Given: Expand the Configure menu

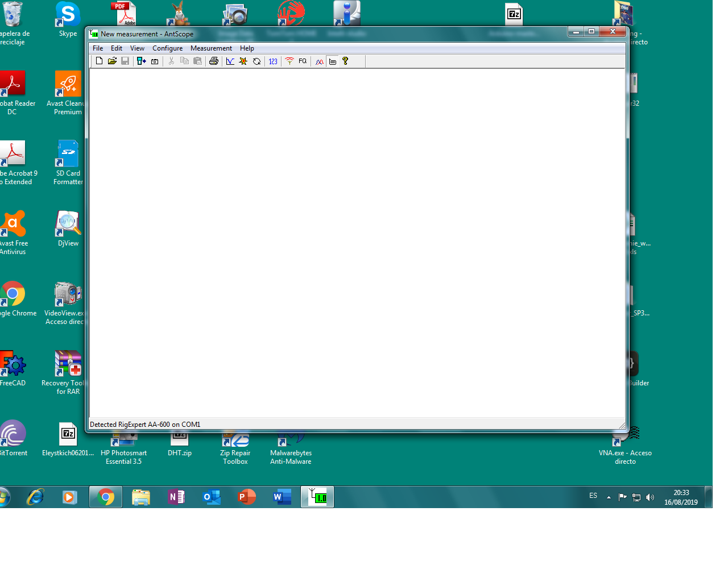Looking at the screenshot, I should coord(167,48).
